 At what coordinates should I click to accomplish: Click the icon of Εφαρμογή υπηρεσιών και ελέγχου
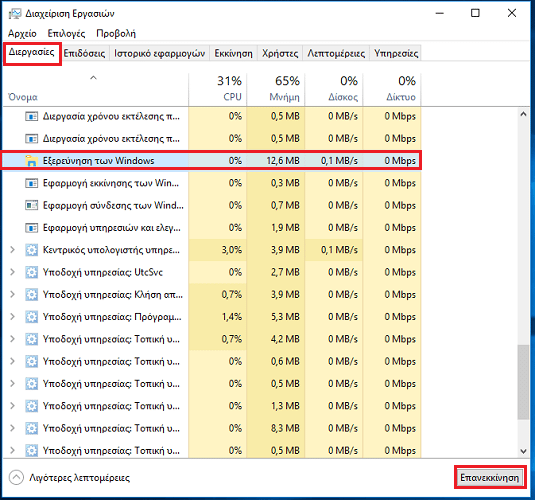click(31, 228)
